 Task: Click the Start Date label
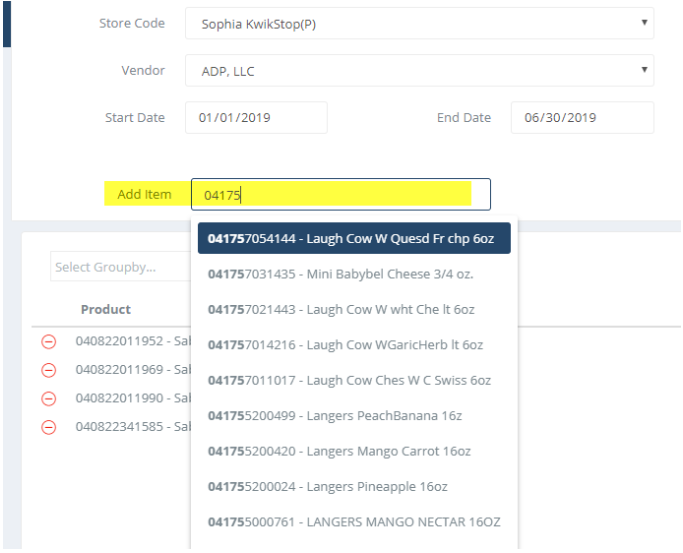tap(135, 118)
